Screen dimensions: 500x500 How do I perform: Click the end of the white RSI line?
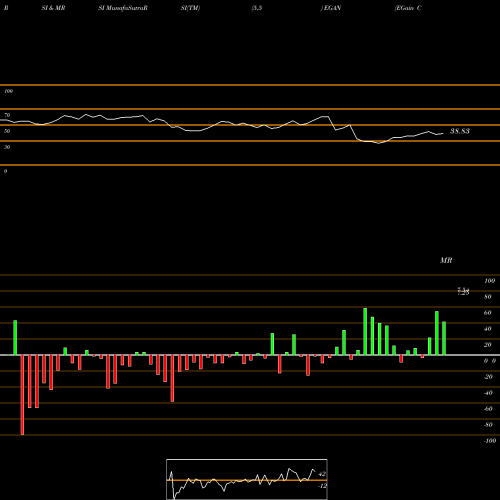[x=443, y=134]
